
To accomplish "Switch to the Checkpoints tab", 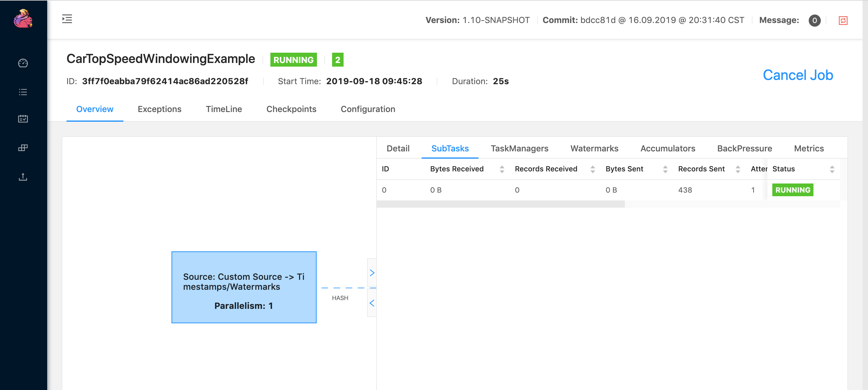I will pos(291,109).
